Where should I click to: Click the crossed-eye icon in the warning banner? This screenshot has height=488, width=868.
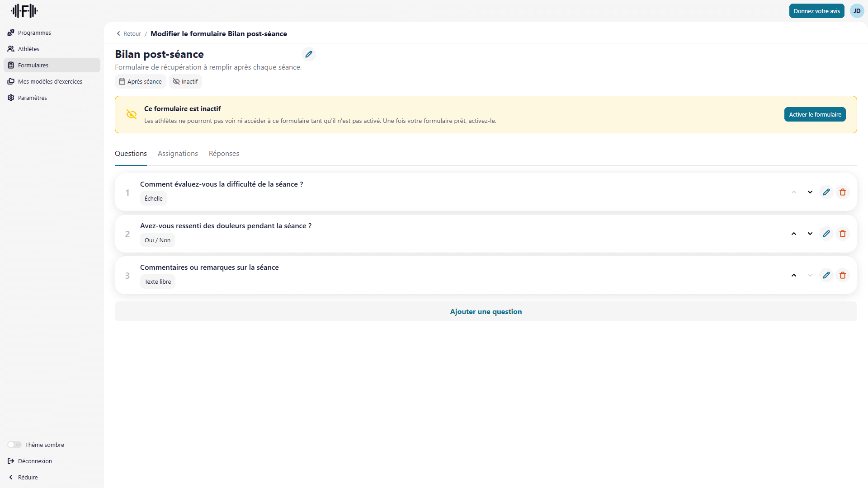click(132, 114)
